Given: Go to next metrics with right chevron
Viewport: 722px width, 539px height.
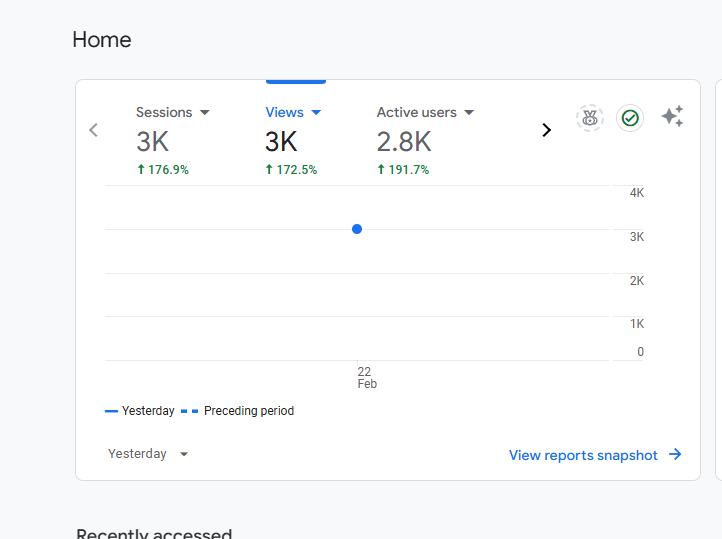Looking at the screenshot, I should pos(546,130).
